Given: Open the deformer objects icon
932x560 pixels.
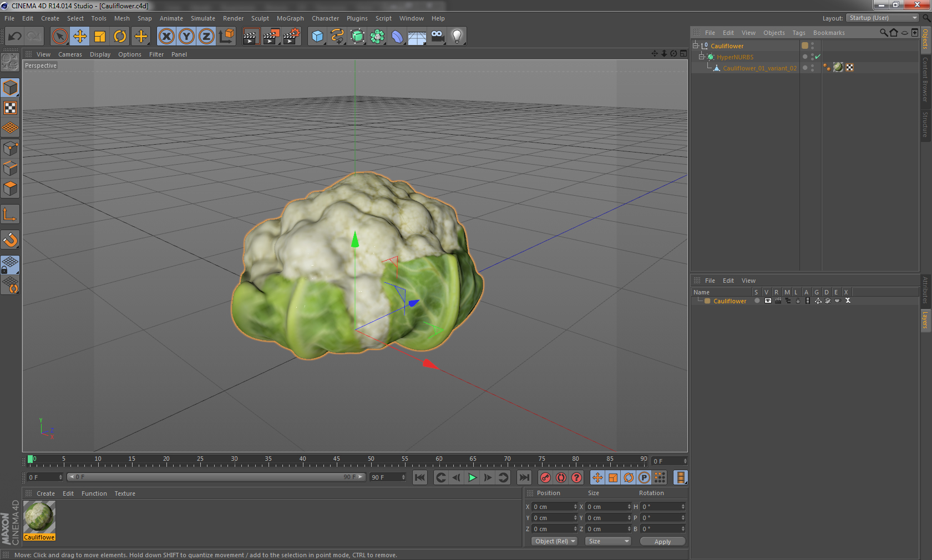Looking at the screenshot, I should [x=397, y=37].
